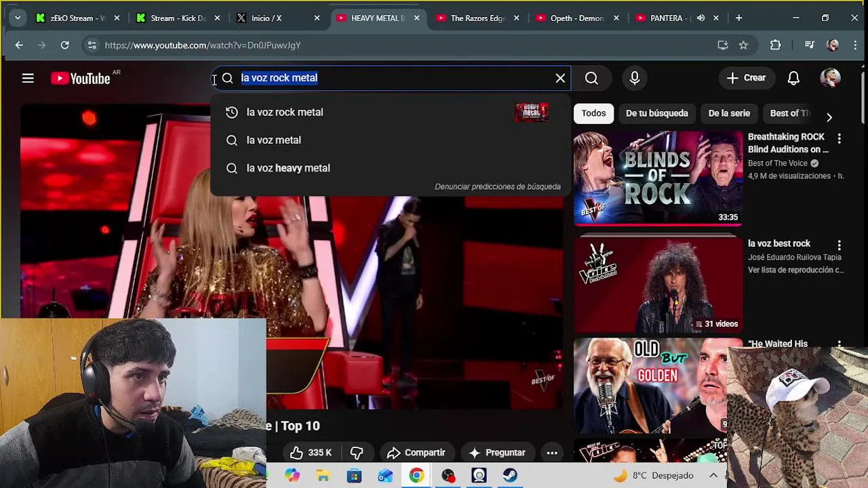This screenshot has height=488, width=868.
Task: Open José Eduardo Ruilova Tapia channel link
Action: (x=795, y=258)
